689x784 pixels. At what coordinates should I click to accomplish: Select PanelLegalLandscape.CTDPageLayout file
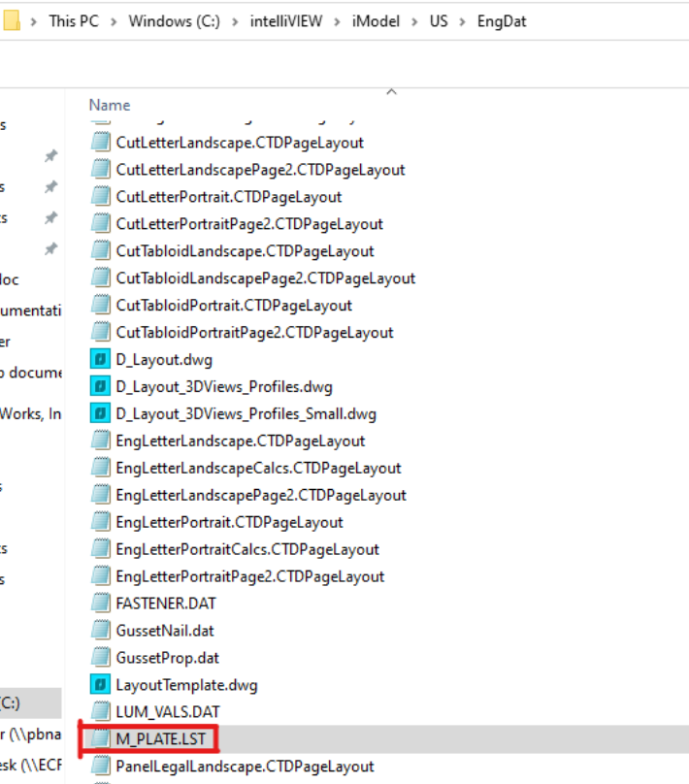coord(244,767)
